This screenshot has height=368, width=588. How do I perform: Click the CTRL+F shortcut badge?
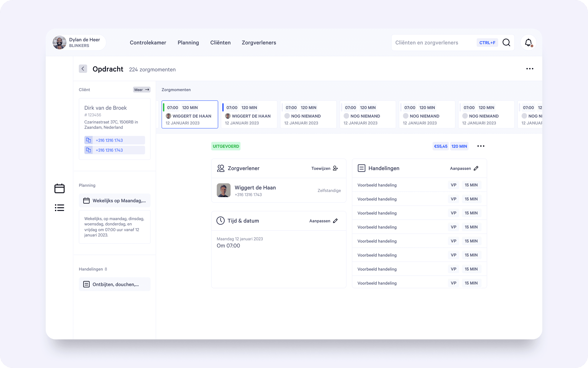point(487,43)
